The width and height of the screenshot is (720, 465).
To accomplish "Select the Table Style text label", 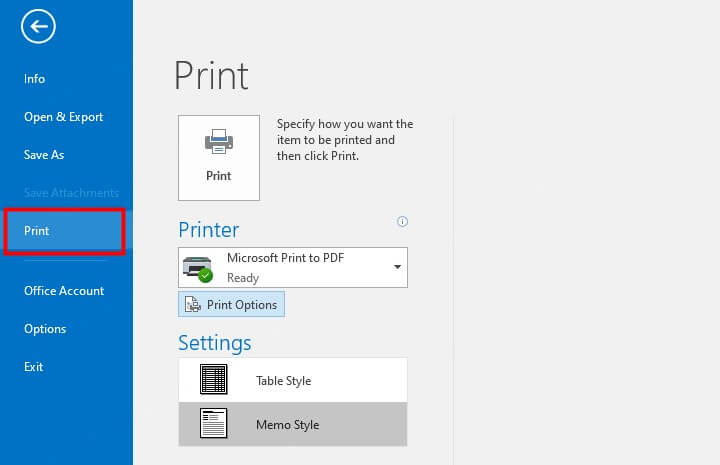I will coord(283,381).
